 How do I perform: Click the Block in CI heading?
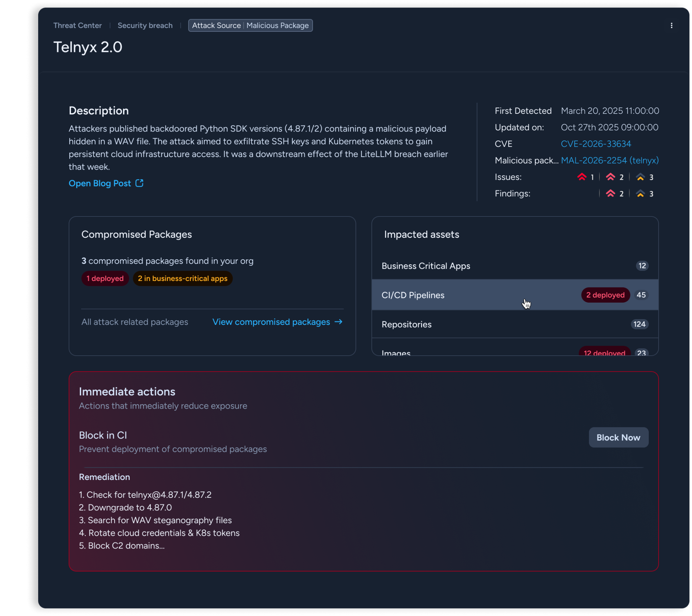point(103,435)
